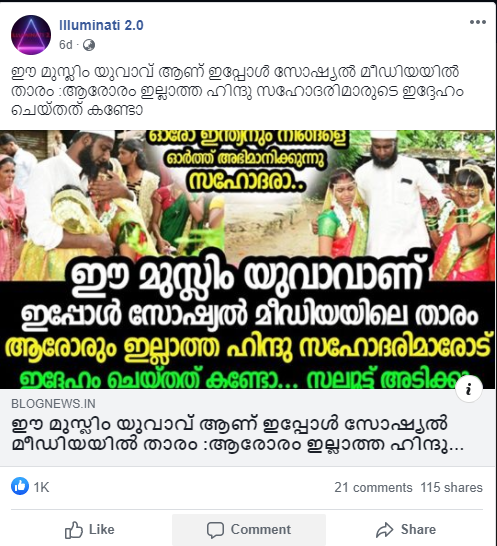The width and height of the screenshot is (497, 546).
Task: Click the speech bubble Comment icon
Action: 215,530
